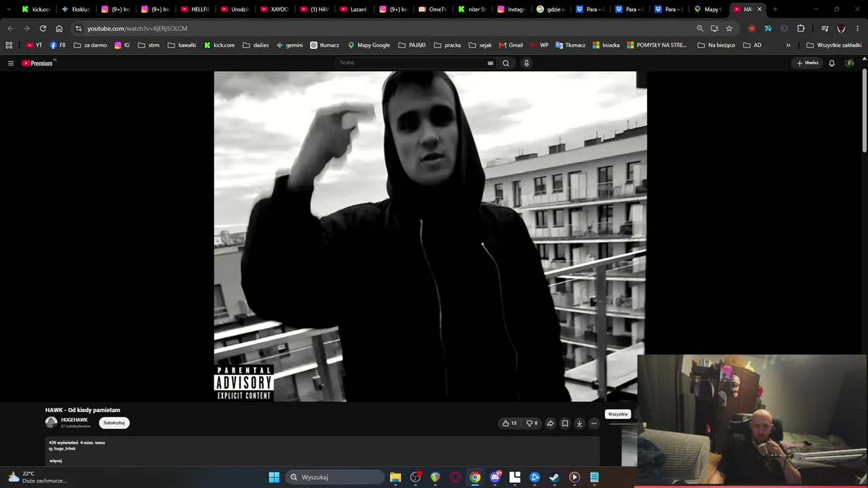Open the Extensions puzzle-piece menu
Image resolution: width=868 pixels, height=488 pixels.
(801, 28)
